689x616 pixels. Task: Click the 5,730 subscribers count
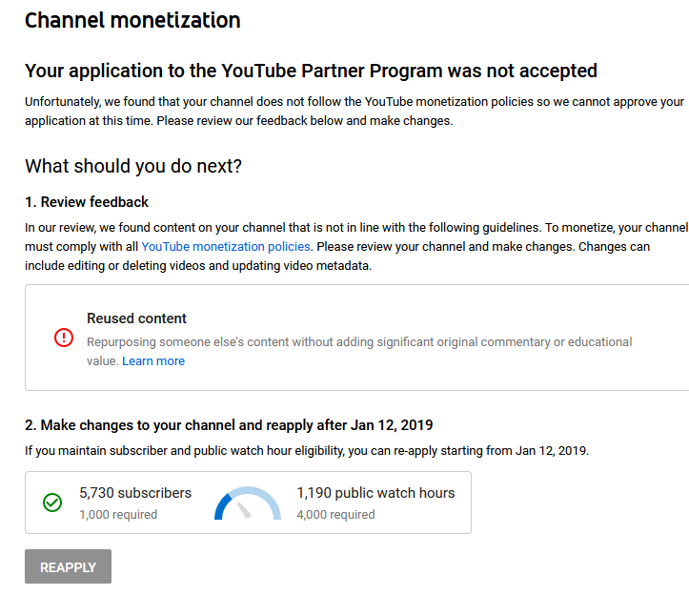(x=135, y=493)
